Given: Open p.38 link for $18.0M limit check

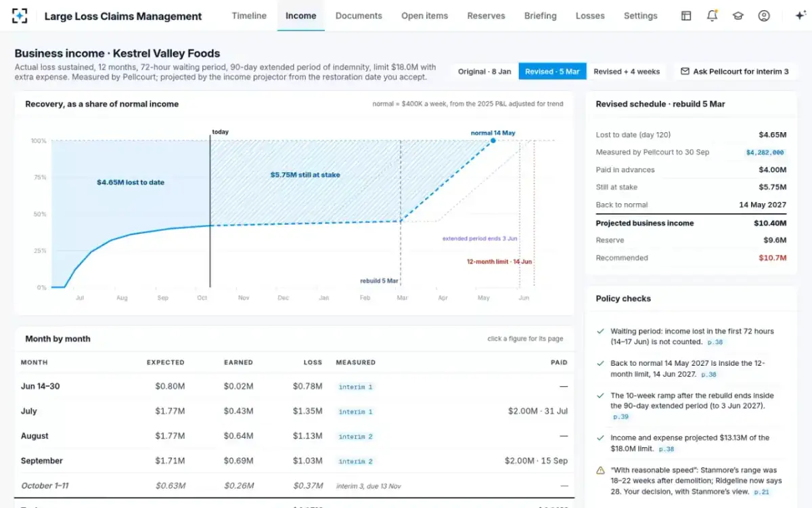Looking at the screenshot, I should point(667,449).
